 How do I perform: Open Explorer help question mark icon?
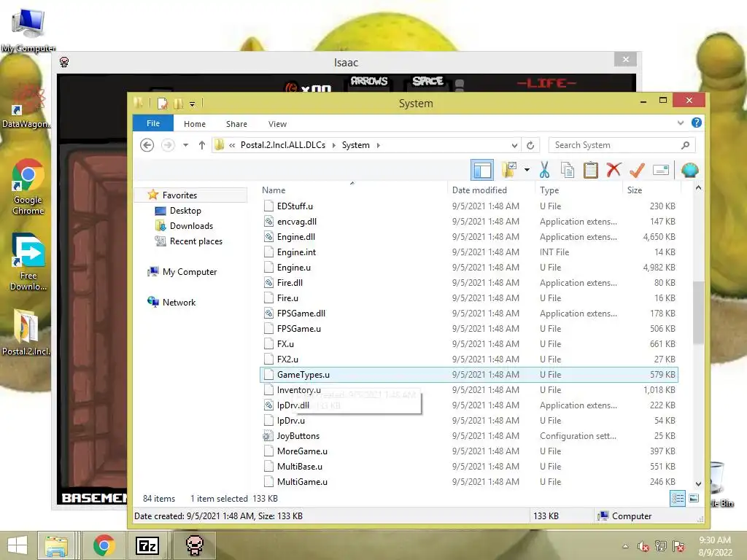point(696,122)
